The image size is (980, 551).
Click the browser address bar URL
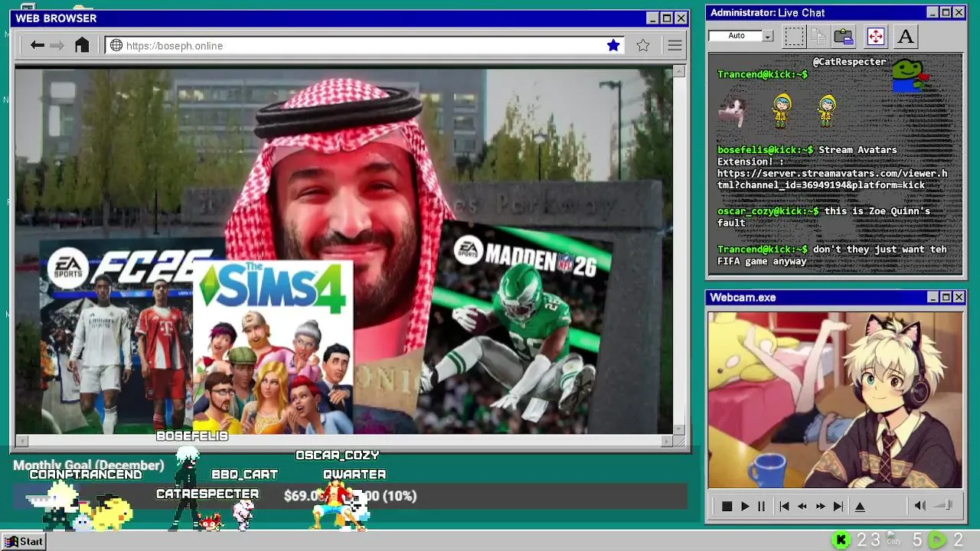[175, 46]
